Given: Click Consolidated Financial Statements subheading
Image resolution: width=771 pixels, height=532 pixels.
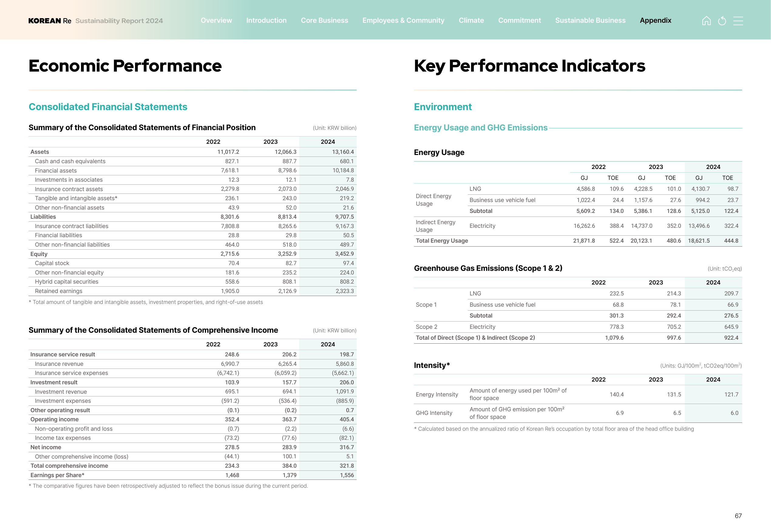Looking at the screenshot, I should click(x=108, y=107).
